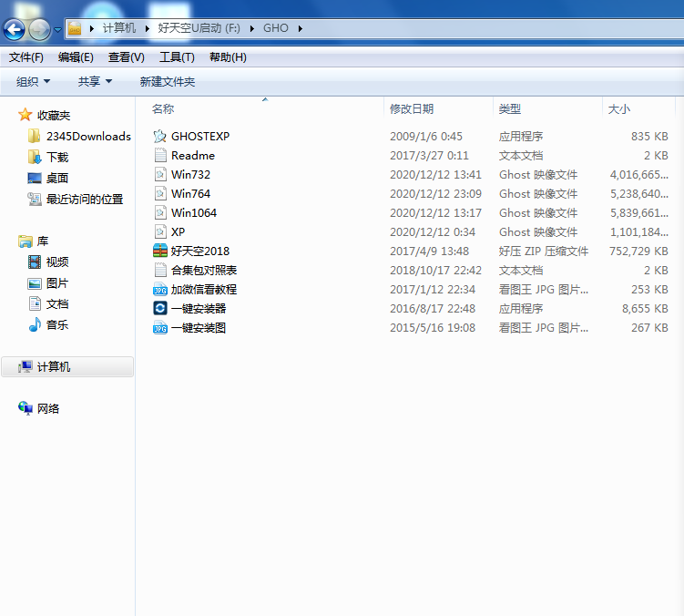Open the recent pages dropdown arrow
The width and height of the screenshot is (684, 616).
[57, 30]
